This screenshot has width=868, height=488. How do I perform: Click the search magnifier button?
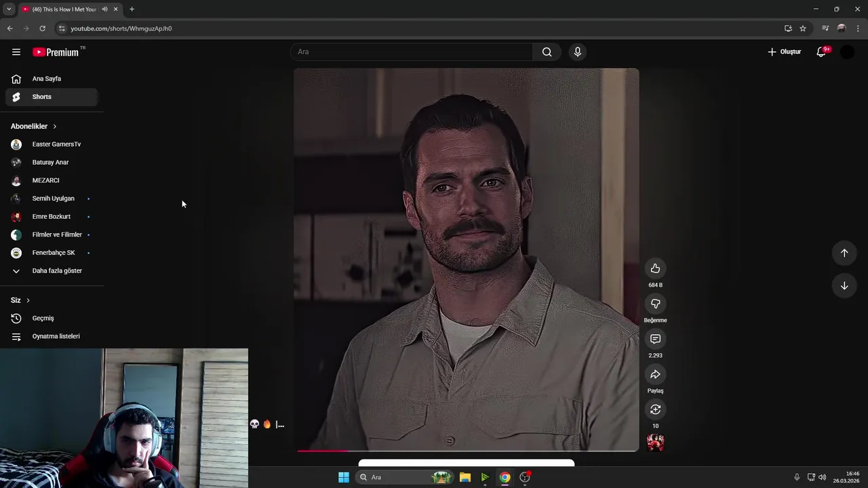coord(547,52)
